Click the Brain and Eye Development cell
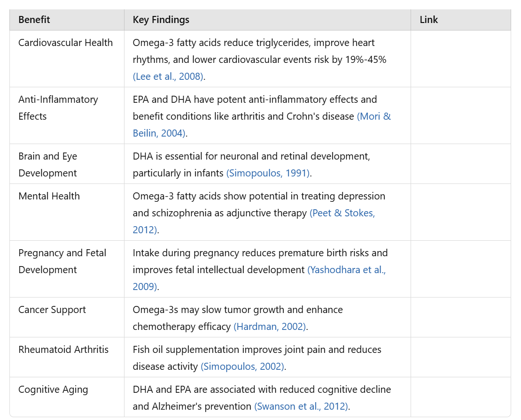521x420 pixels. pyautogui.click(x=48, y=165)
